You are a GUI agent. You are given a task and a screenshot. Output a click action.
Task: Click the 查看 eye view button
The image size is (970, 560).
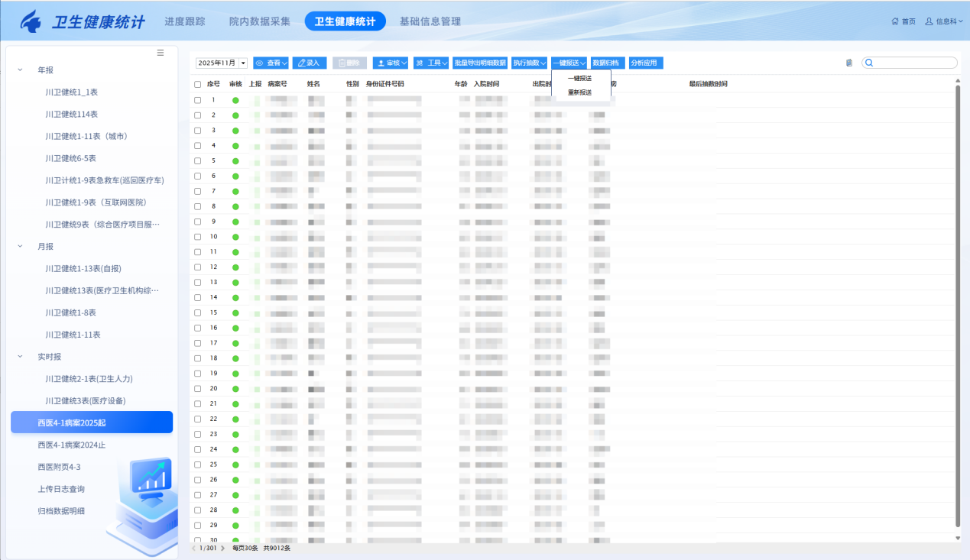(271, 63)
